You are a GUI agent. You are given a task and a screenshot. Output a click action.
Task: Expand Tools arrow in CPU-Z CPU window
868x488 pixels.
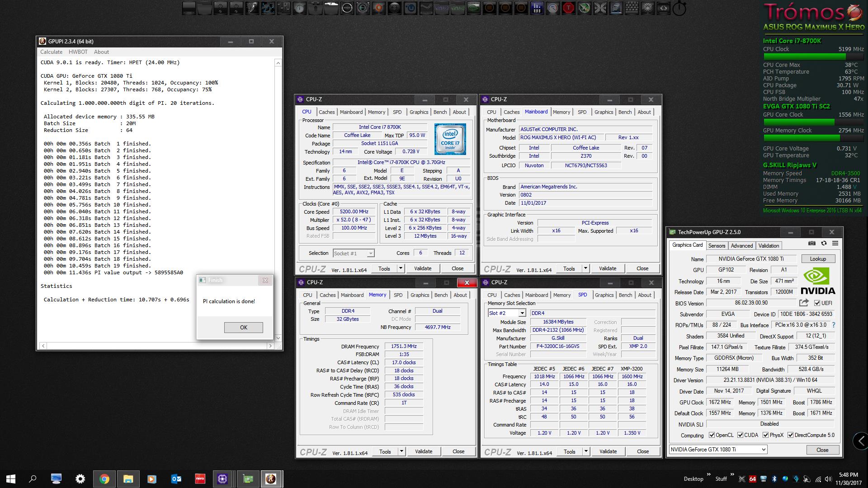pos(401,268)
